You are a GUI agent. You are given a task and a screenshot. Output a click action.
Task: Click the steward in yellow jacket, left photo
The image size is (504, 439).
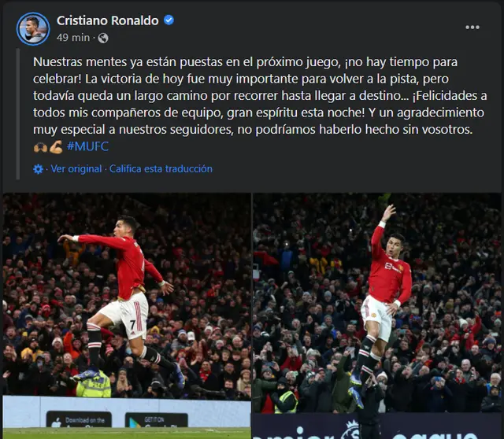tap(94, 383)
